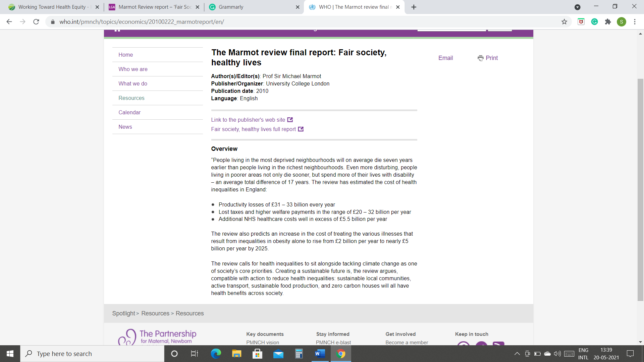Click the Type here to search box
The width and height of the screenshot is (644, 362).
(x=92, y=354)
